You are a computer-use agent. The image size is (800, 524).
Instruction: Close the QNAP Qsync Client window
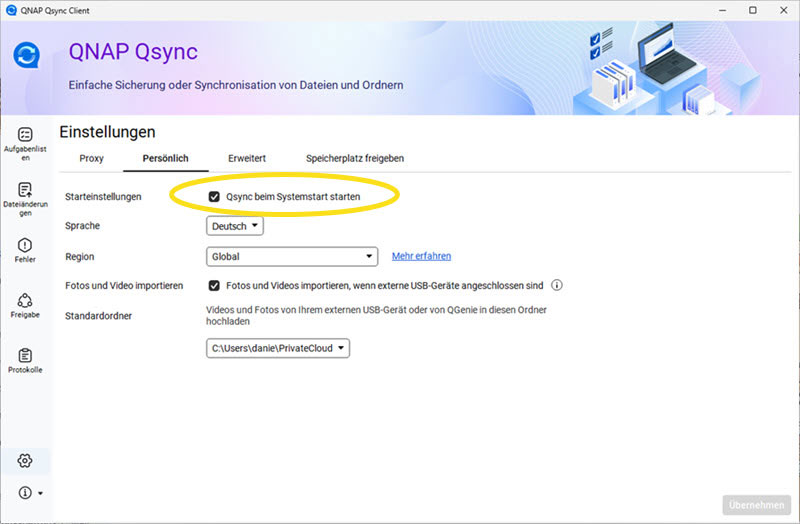[x=784, y=10]
